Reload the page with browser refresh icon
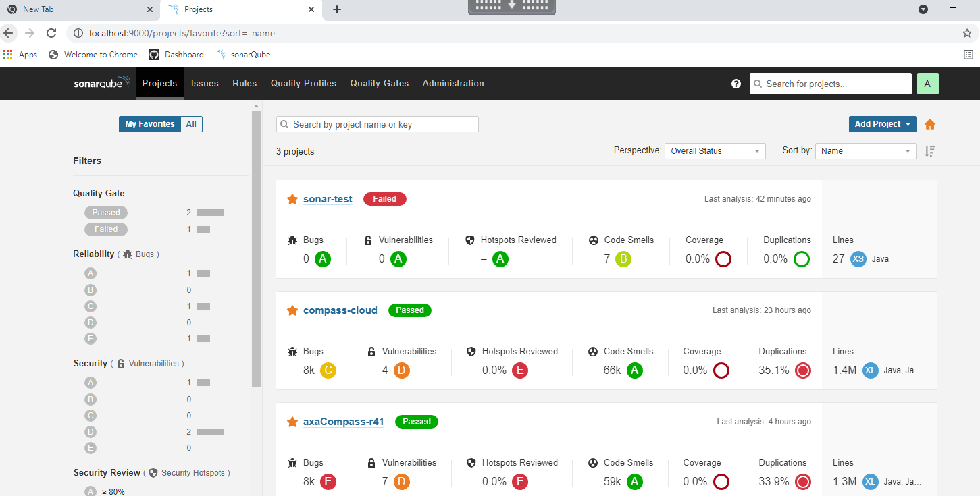The image size is (980, 496). tap(51, 33)
